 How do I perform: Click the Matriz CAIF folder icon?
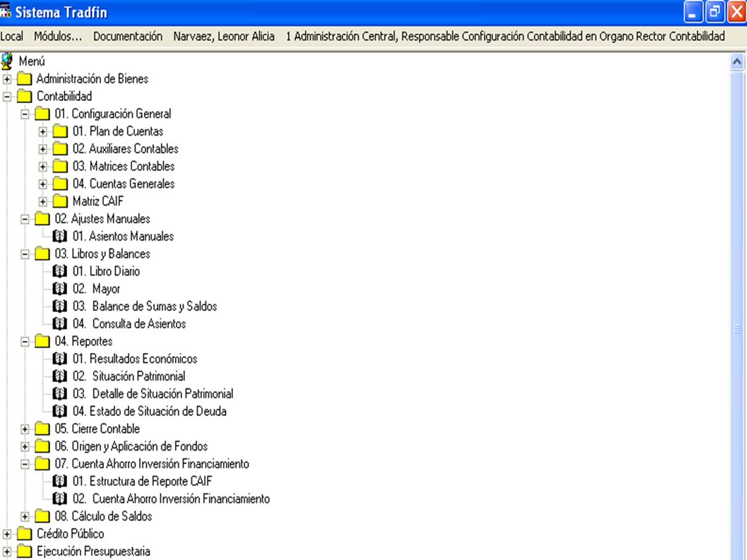(x=60, y=201)
